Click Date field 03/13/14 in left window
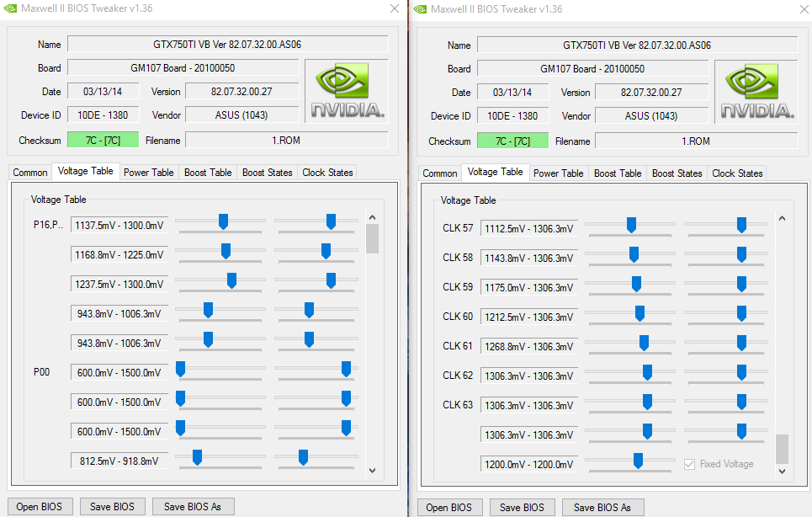The width and height of the screenshot is (812, 517). [103, 92]
